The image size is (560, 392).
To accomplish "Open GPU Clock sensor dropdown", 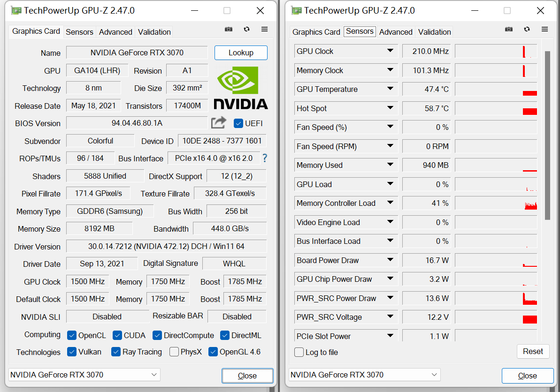I will [390, 51].
